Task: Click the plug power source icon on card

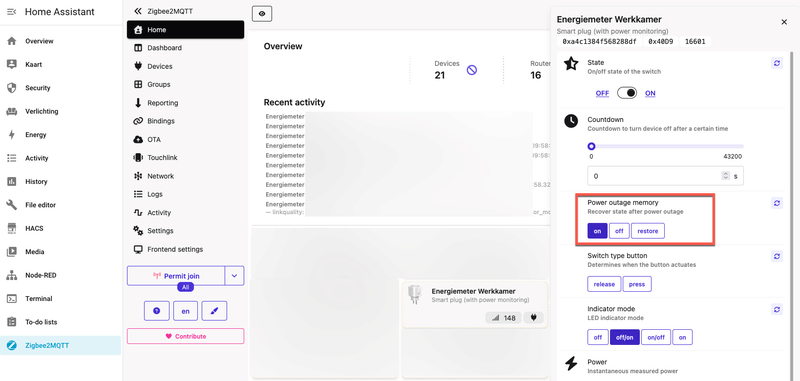Action: click(x=534, y=318)
